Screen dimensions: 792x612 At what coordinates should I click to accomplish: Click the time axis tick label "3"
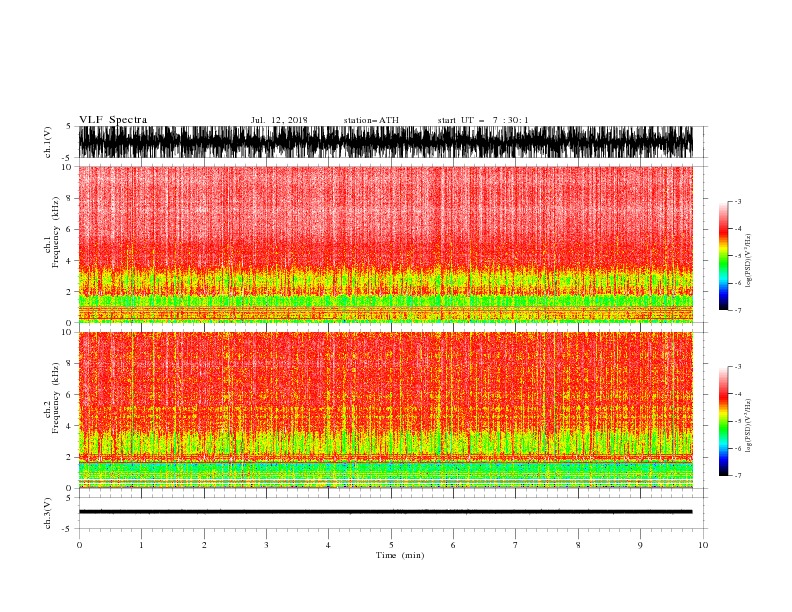click(x=266, y=545)
